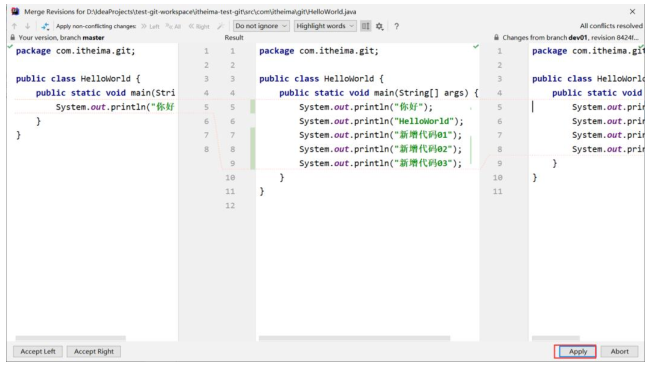656x374 pixels.
Task: Apply all non-conflicting changes
Action: [173, 26]
